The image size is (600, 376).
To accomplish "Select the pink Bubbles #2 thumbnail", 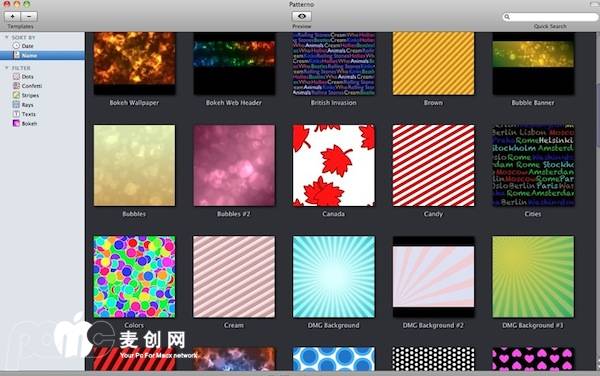I will [x=234, y=165].
